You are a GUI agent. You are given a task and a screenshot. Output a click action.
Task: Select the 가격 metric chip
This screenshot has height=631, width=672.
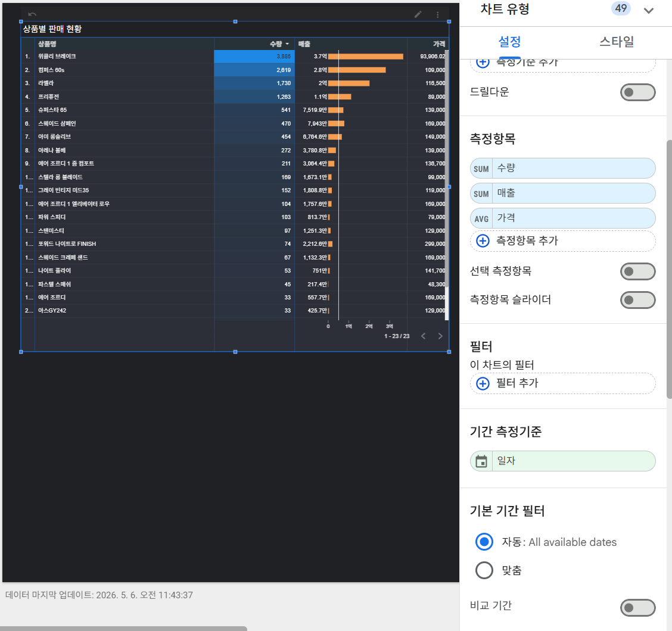563,218
